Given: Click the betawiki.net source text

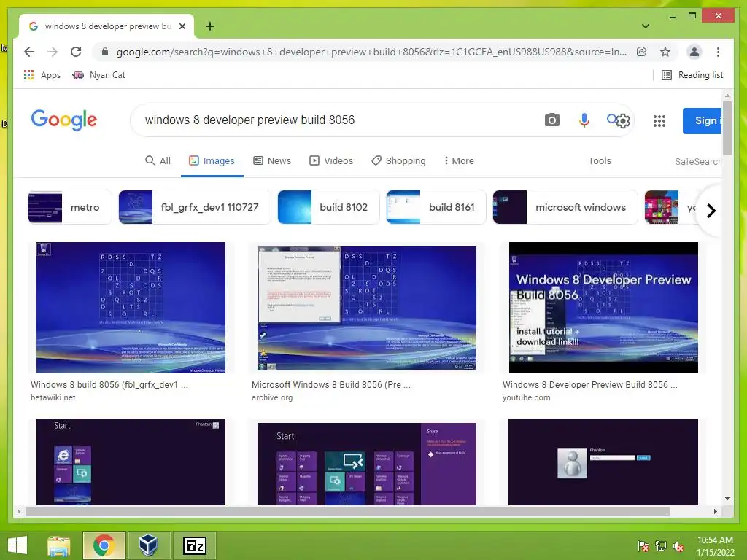Looking at the screenshot, I should pyautogui.click(x=53, y=397).
